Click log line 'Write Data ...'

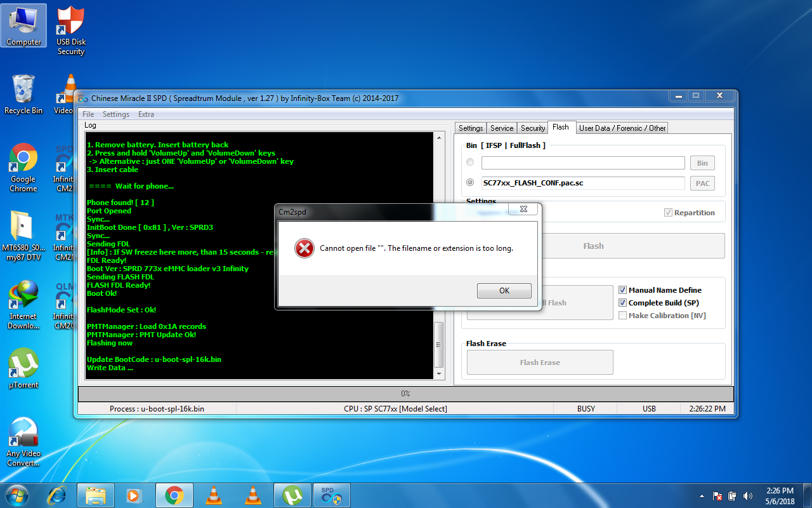click(x=110, y=368)
